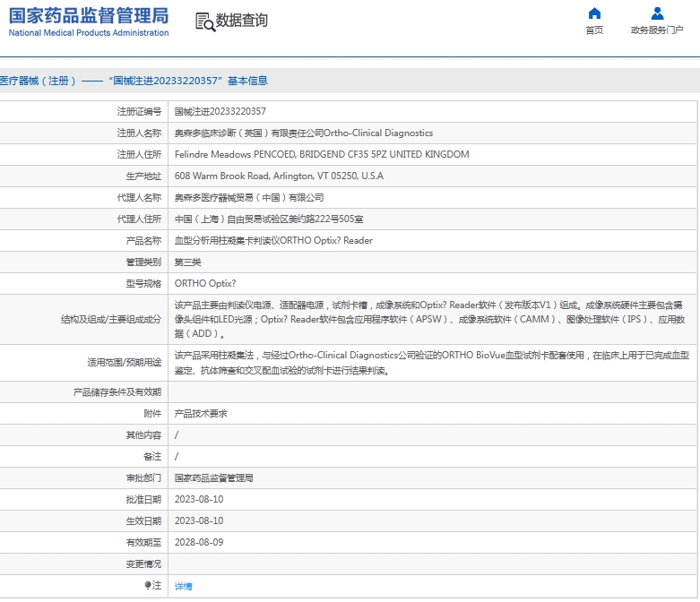Click the registrant name Ortho-Clinical Diagnostics

377,133
